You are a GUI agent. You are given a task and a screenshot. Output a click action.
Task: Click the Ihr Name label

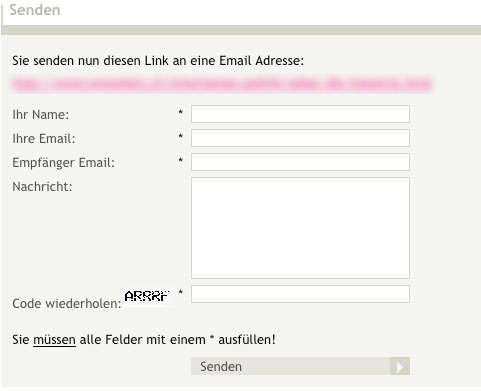tap(41, 115)
